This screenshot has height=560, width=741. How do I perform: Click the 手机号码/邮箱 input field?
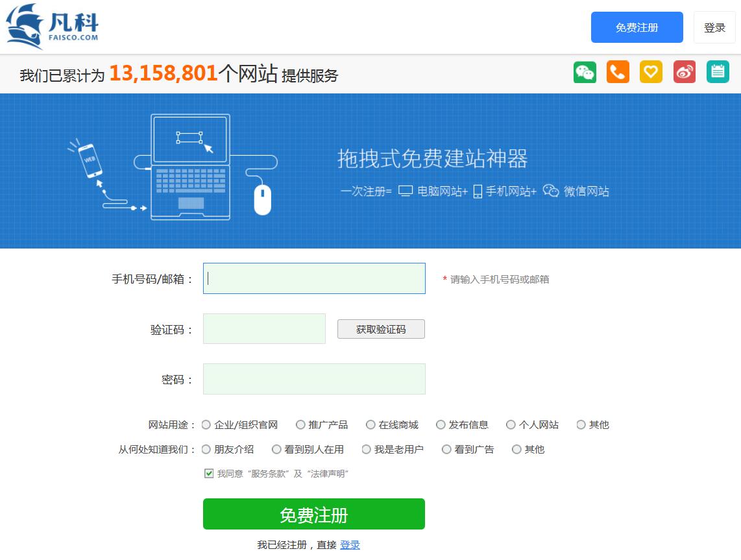point(313,278)
